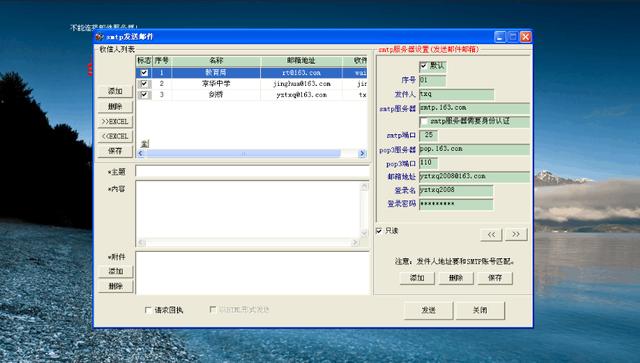Screen dimensions: 640x363
Task: Click the 序号 field showing 01
Action: pyautogui.click(x=432, y=80)
